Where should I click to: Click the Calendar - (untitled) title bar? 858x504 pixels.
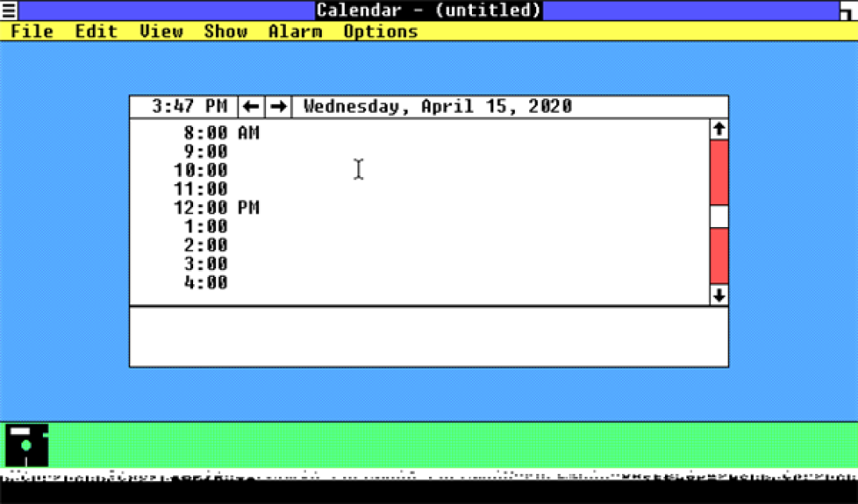(x=429, y=10)
